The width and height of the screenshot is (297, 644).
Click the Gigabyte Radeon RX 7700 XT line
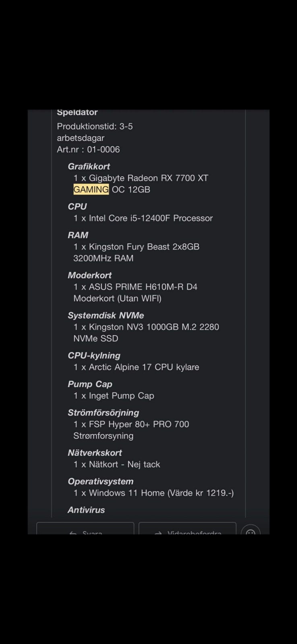[141, 178]
